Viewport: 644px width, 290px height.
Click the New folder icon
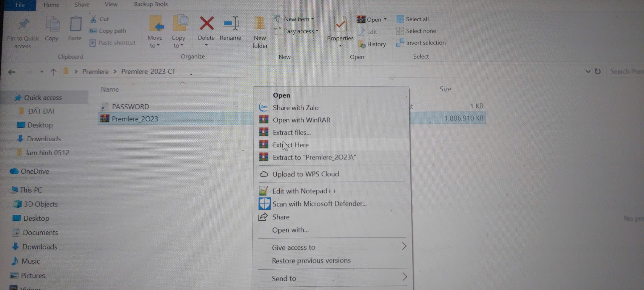click(260, 24)
